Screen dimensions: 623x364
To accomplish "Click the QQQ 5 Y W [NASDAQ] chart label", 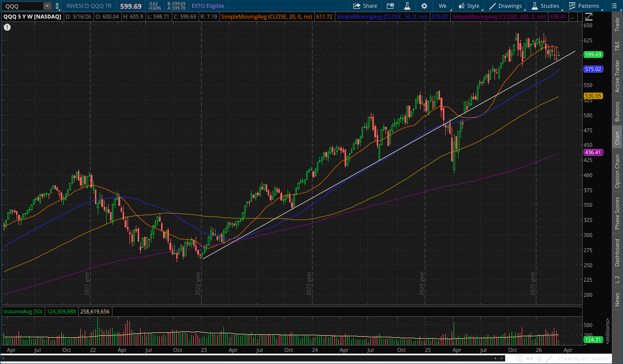I will pos(32,17).
